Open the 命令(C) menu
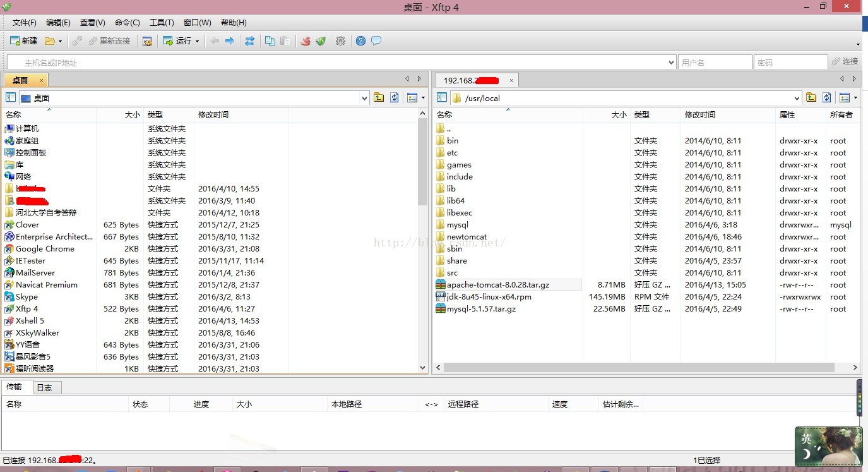The width and height of the screenshot is (868, 472). 128,23
